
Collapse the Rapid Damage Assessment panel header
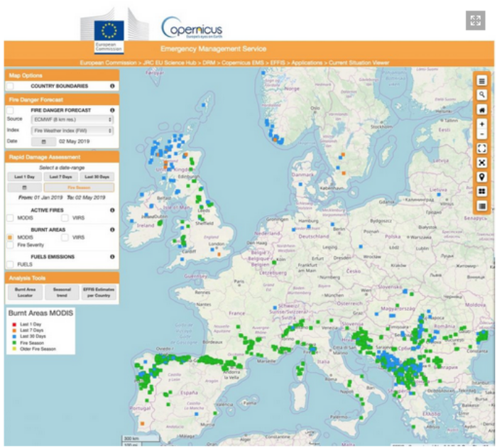click(x=61, y=155)
